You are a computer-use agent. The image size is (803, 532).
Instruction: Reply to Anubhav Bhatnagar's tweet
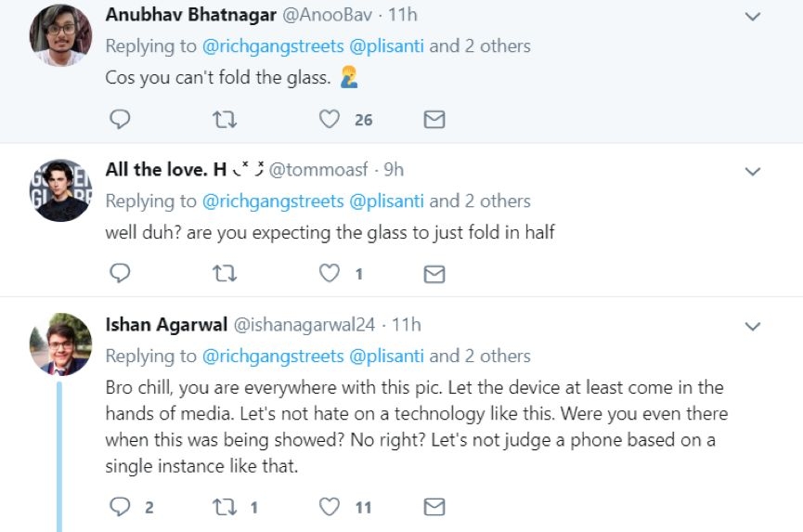point(120,119)
